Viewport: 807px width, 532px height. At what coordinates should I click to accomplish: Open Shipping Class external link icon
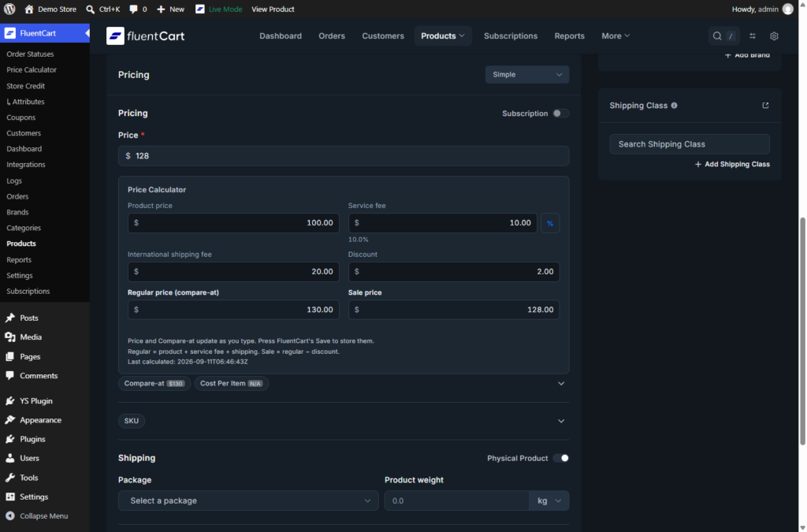pyautogui.click(x=765, y=106)
